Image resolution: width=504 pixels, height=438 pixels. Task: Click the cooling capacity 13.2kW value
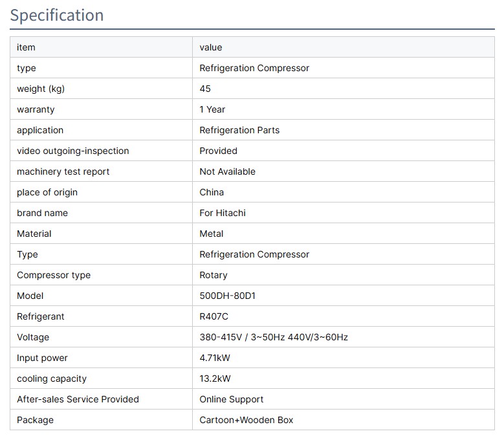(x=215, y=378)
